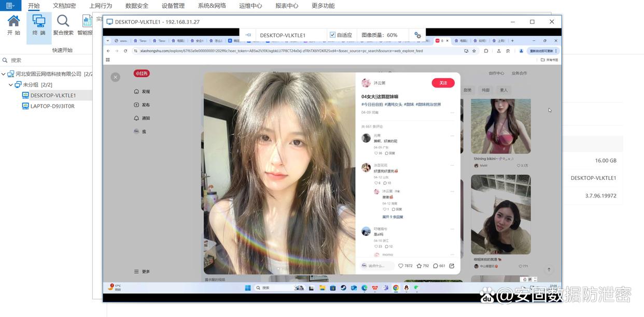The height and width of the screenshot is (317, 644).
Task: Click the application menu button at top-left
Action: coord(10,6)
